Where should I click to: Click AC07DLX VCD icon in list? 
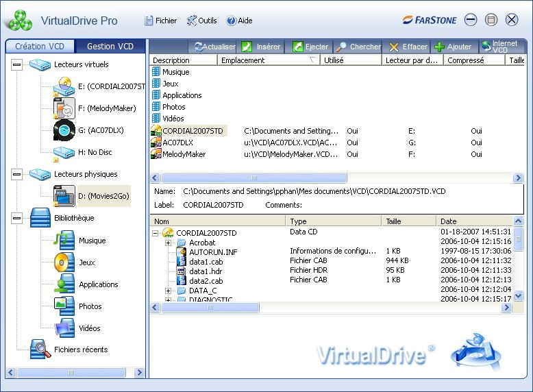tap(156, 143)
